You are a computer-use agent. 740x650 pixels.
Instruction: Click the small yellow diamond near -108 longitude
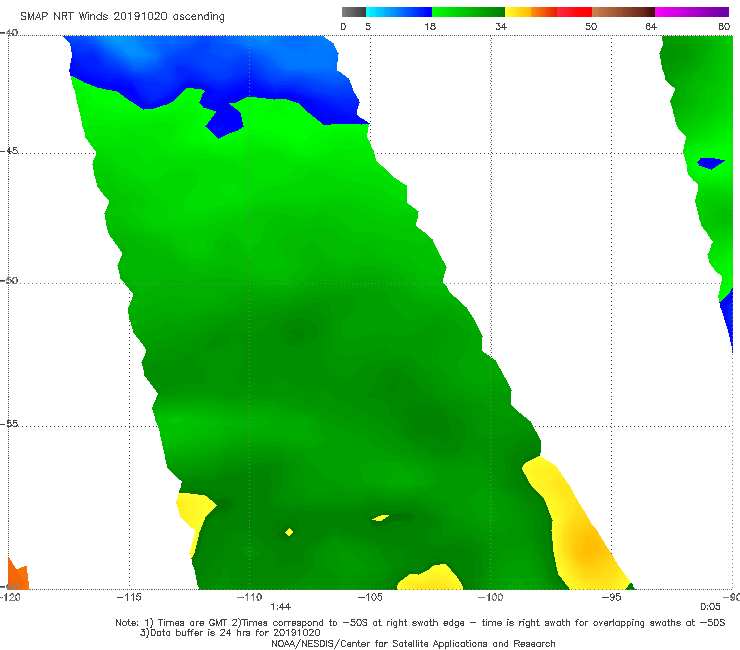(289, 532)
